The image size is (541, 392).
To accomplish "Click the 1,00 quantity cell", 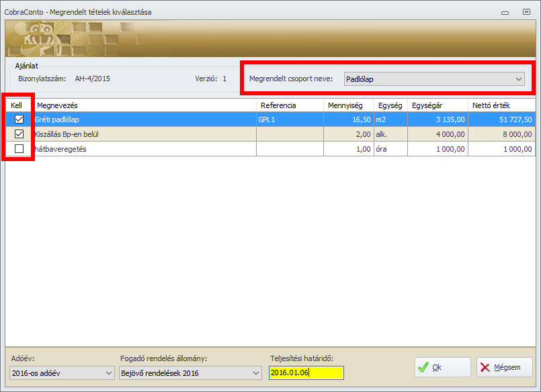I will [x=349, y=149].
